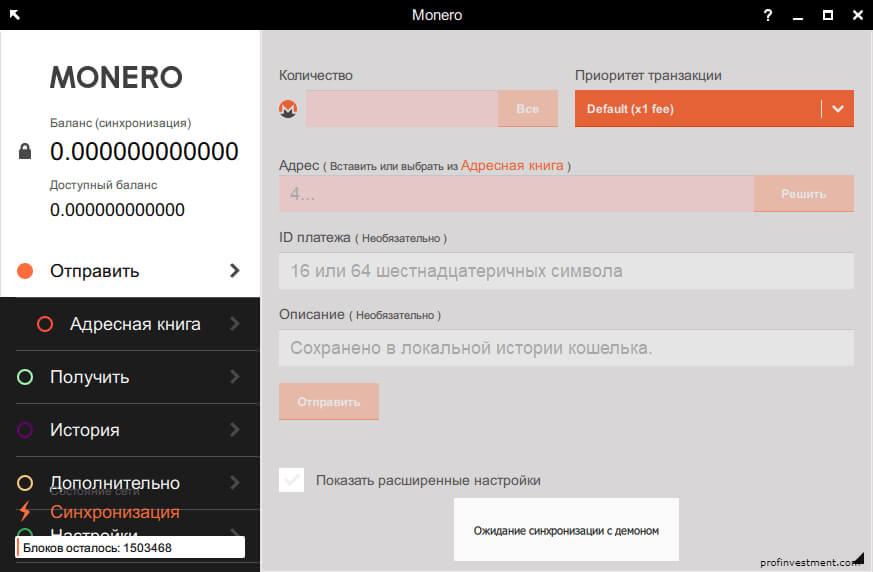Maximize the Monero window
This screenshot has width=873, height=572.
(x=828, y=15)
